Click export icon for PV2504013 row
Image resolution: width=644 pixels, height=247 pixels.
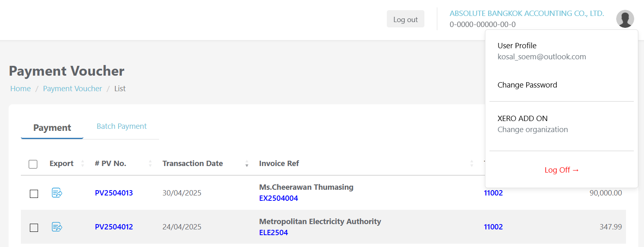pos(57,193)
